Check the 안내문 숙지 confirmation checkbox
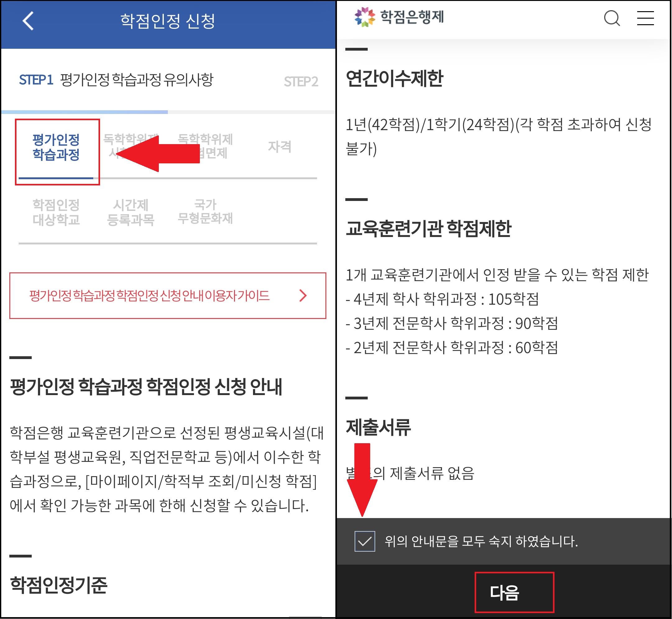 coord(365,541)
